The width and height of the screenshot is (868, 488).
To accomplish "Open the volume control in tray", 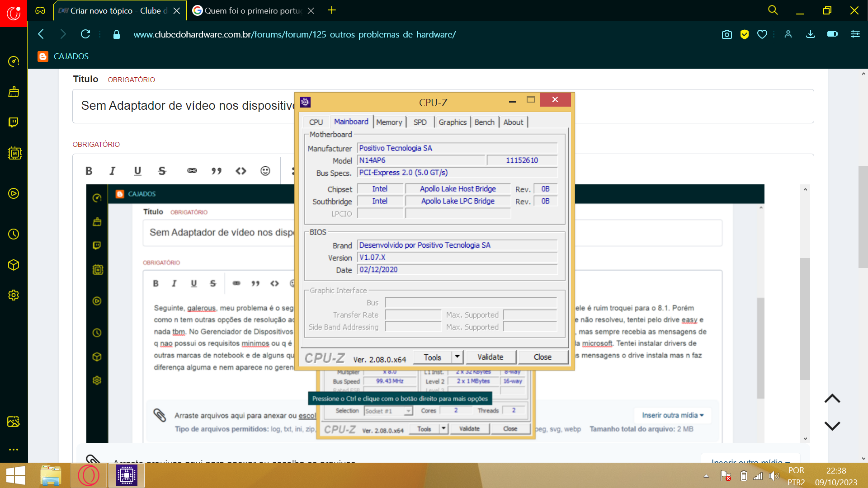I will pos(774,476).
